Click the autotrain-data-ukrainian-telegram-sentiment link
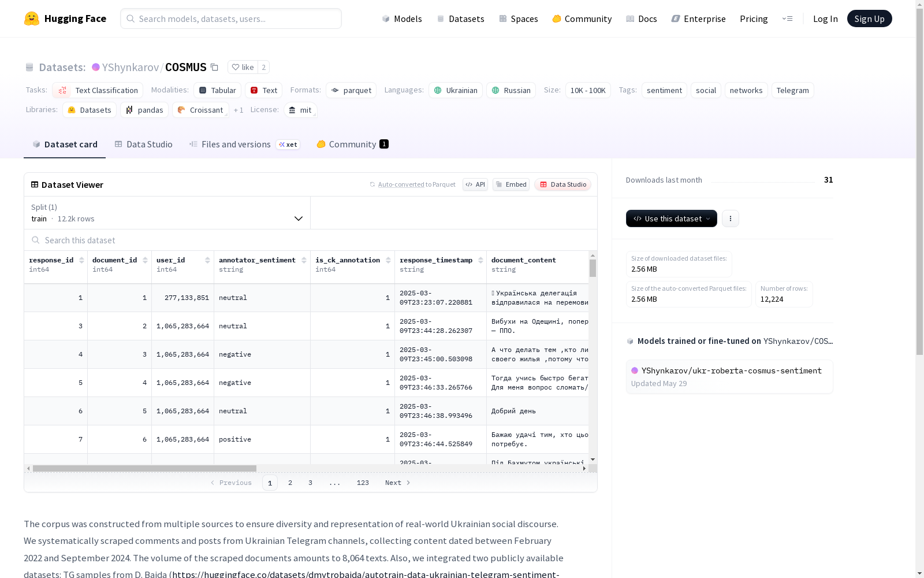924x578 pixels. (x=366, y=574)
